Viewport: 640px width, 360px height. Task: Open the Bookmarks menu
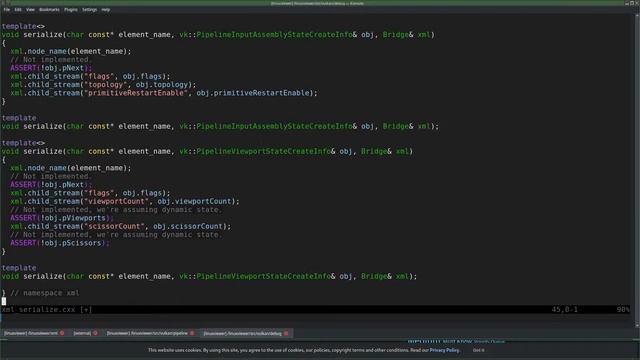coord(49,9)
